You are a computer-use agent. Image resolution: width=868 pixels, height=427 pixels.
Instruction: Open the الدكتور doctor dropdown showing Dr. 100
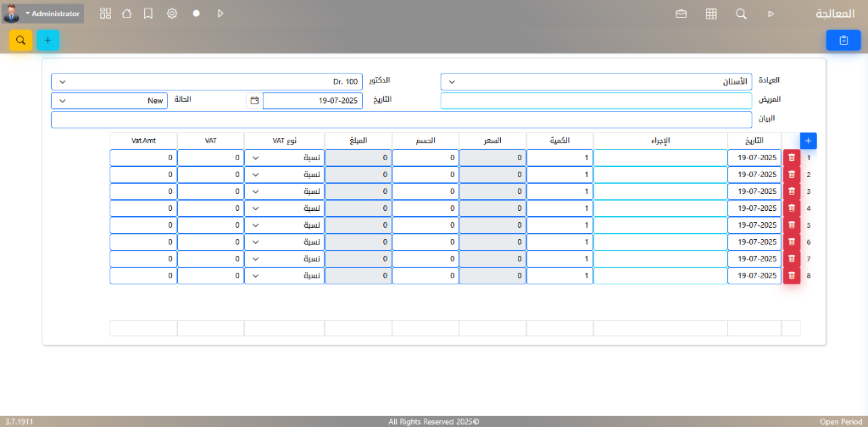coord(206,82)
